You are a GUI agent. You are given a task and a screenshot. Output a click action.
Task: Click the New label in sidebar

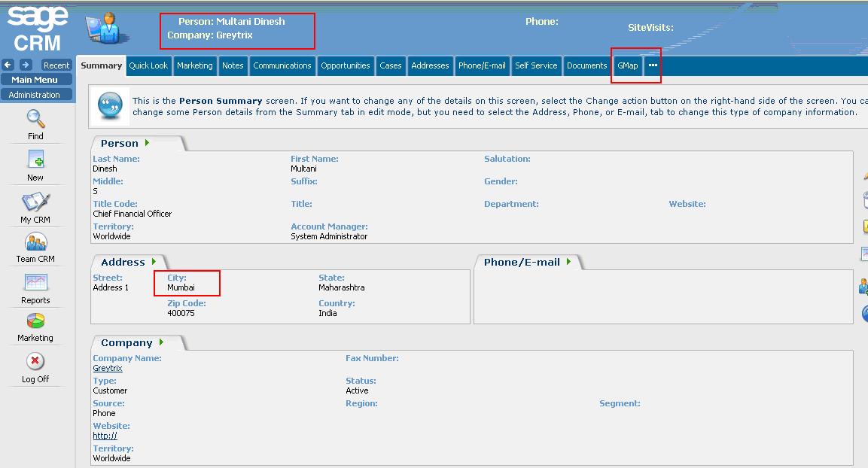pos(35,178)
